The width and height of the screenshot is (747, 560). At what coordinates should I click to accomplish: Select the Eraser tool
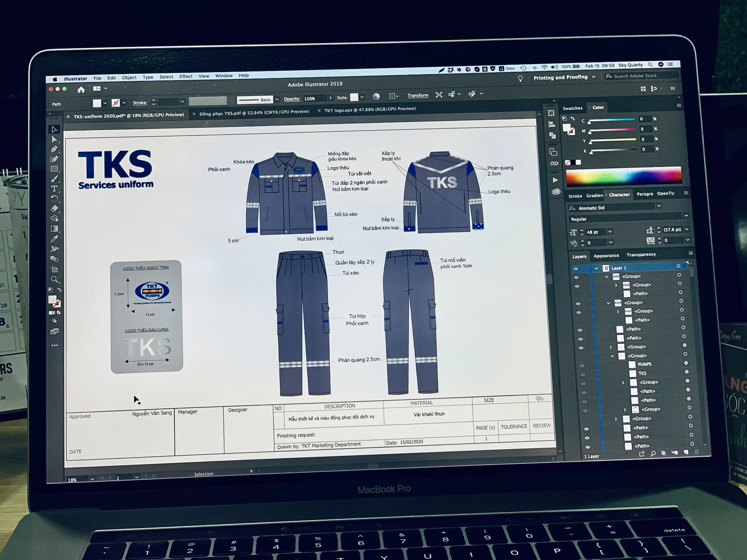pyautogui.click(x=55, y=209)
